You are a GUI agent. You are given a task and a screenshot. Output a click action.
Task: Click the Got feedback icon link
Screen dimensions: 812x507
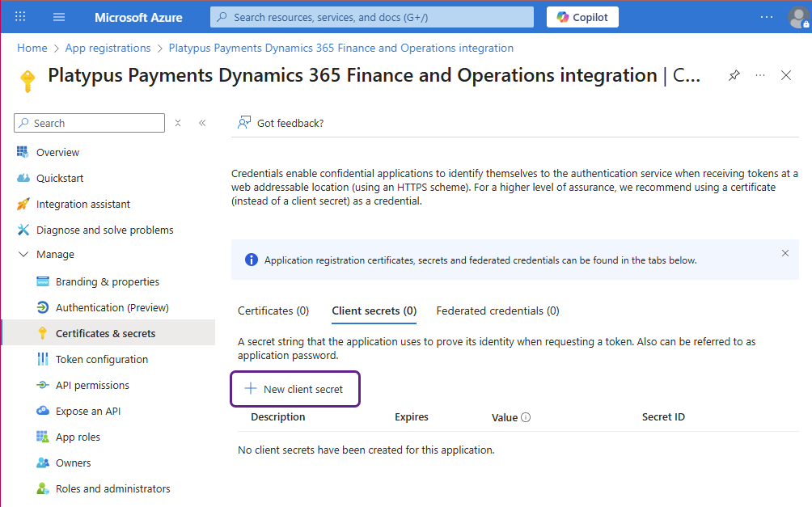(281, 123)
